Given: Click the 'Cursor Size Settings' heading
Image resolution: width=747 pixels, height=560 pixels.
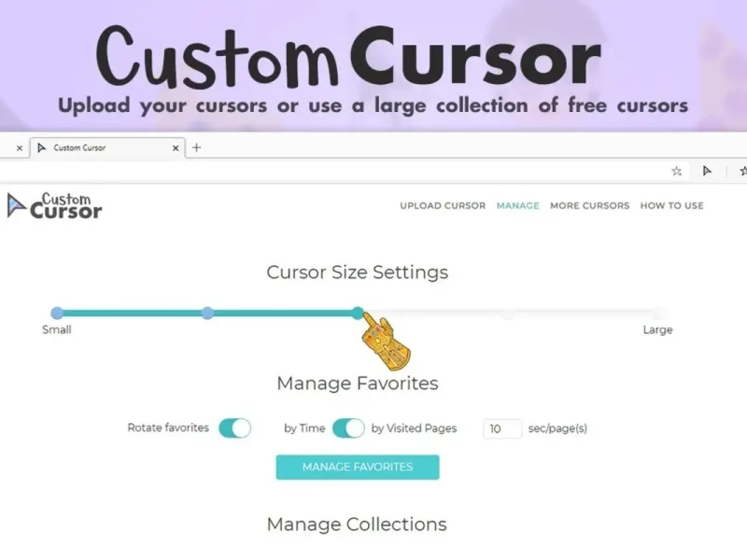Looking at the screenshot, I should [358, 273].
